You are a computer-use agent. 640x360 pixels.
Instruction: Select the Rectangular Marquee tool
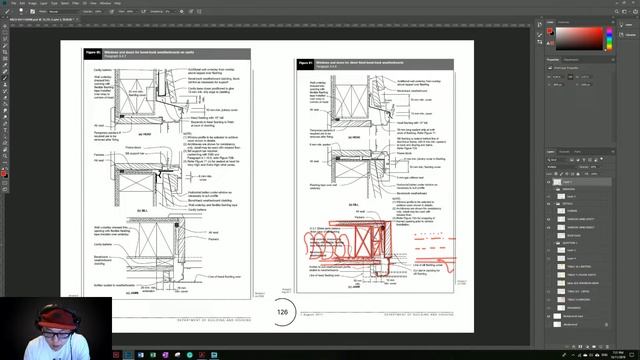click(x=4, y=33)
